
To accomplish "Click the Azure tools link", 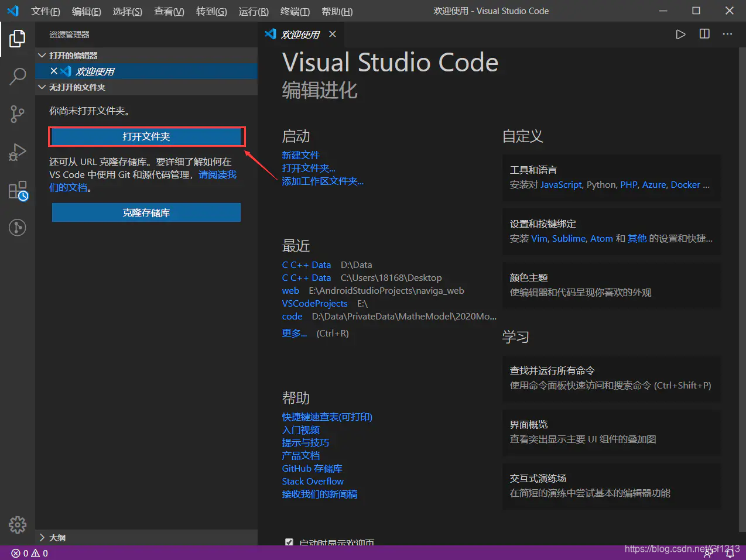I will pyautogui.click(x=654, y=185).
